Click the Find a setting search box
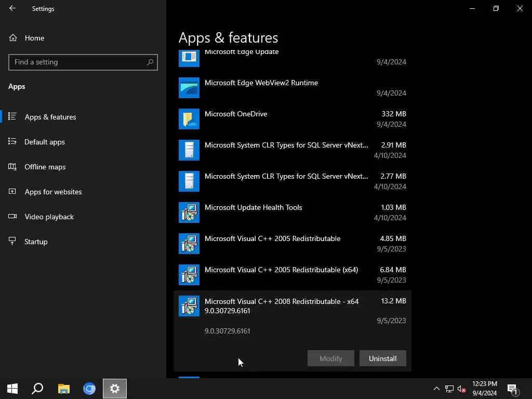This screenshot has width=532, height=399. click(x=83, y=62)
